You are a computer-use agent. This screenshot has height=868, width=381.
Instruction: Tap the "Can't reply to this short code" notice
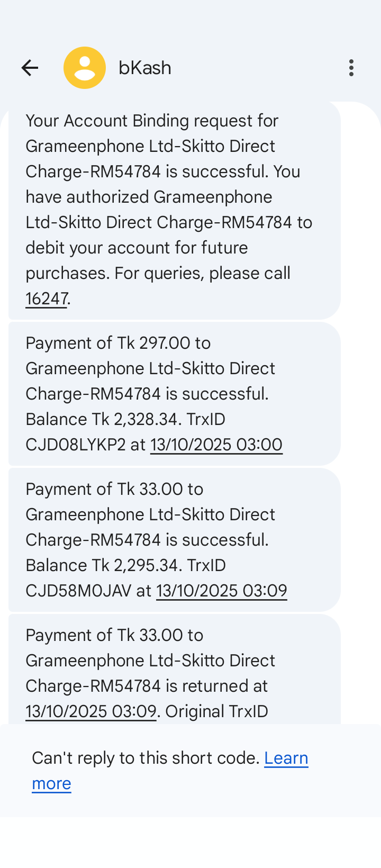146,758
